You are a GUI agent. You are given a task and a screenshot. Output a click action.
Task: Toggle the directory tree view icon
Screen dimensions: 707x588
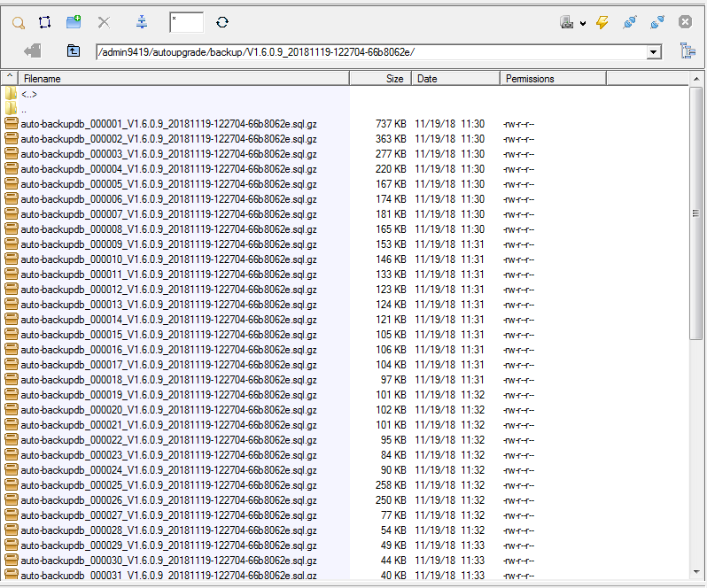point(688,50)
